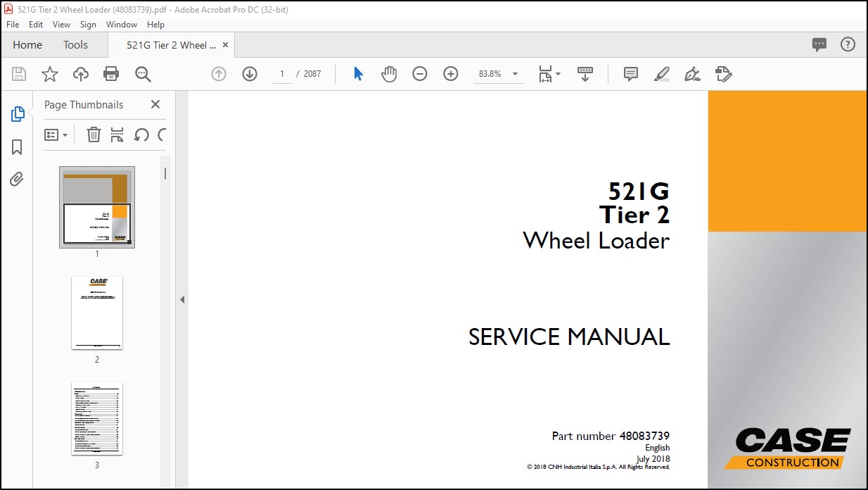Click the insert pages icon in thumbnails panel

(117, 134)
